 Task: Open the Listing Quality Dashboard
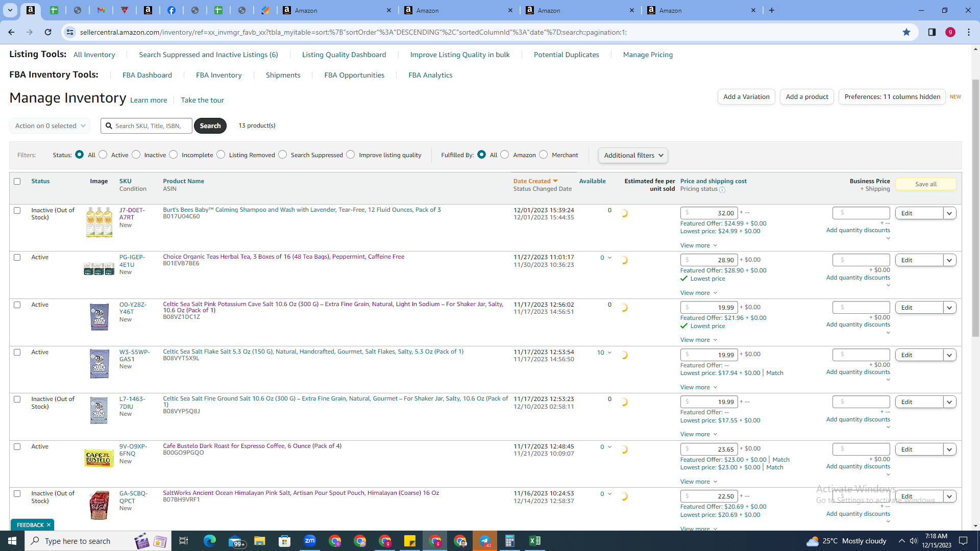344,55
